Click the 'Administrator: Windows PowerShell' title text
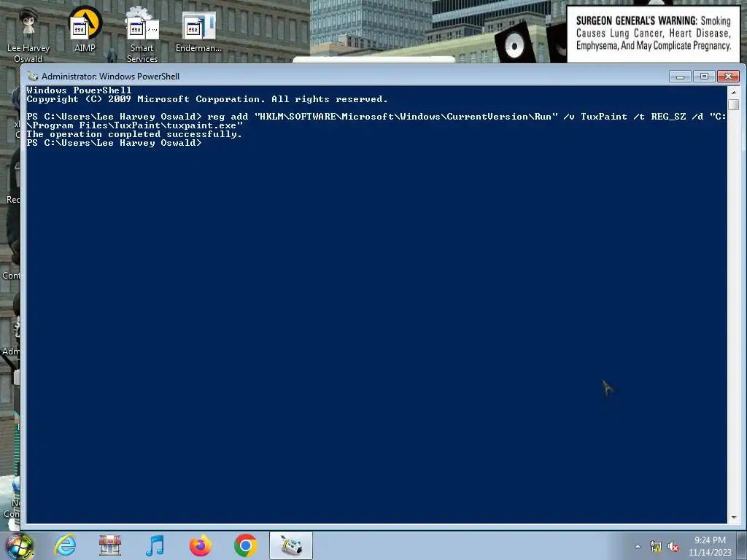This screenshot has width=747, height=560. [111, 76]
